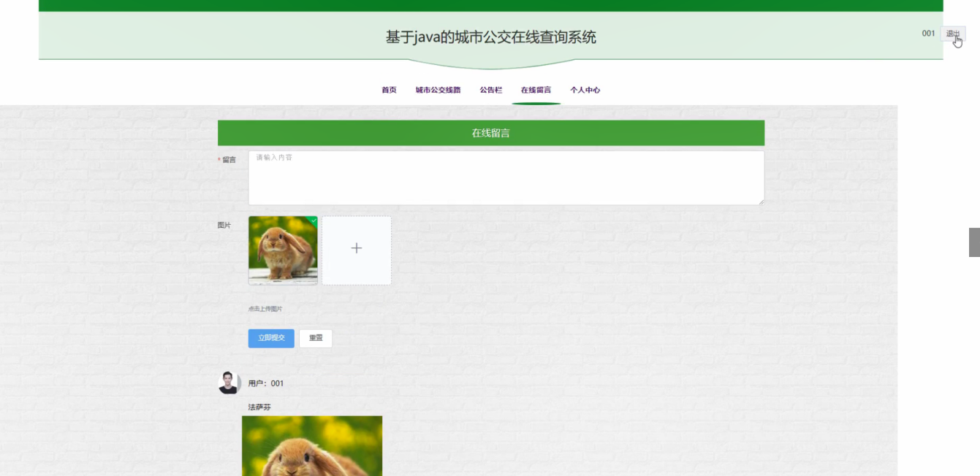This screenshot has width=980, height=476.
Task: Click the plus icon to upload image
Action: pyautogui.click(x=357, y=250)
